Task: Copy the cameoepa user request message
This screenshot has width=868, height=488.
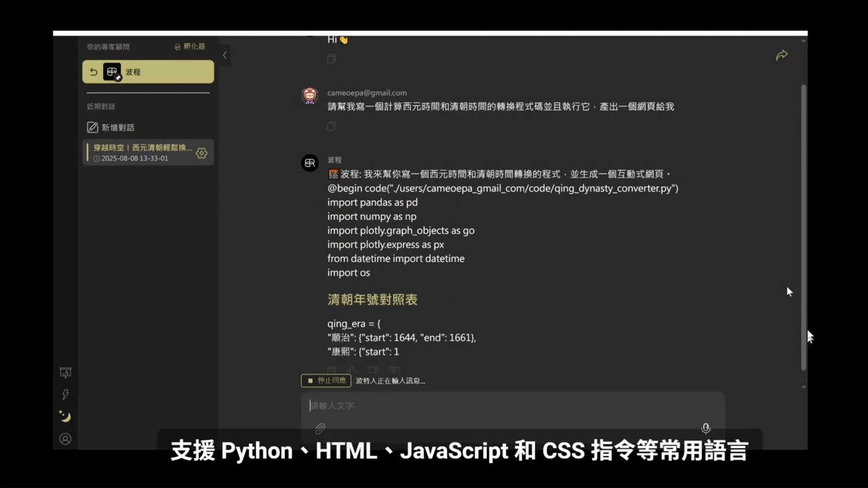Action: coord(332,126)
